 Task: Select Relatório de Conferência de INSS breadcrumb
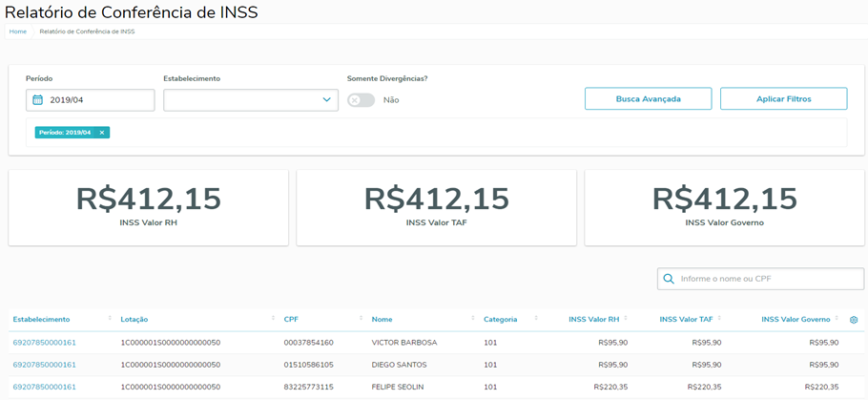pos(87,32)
